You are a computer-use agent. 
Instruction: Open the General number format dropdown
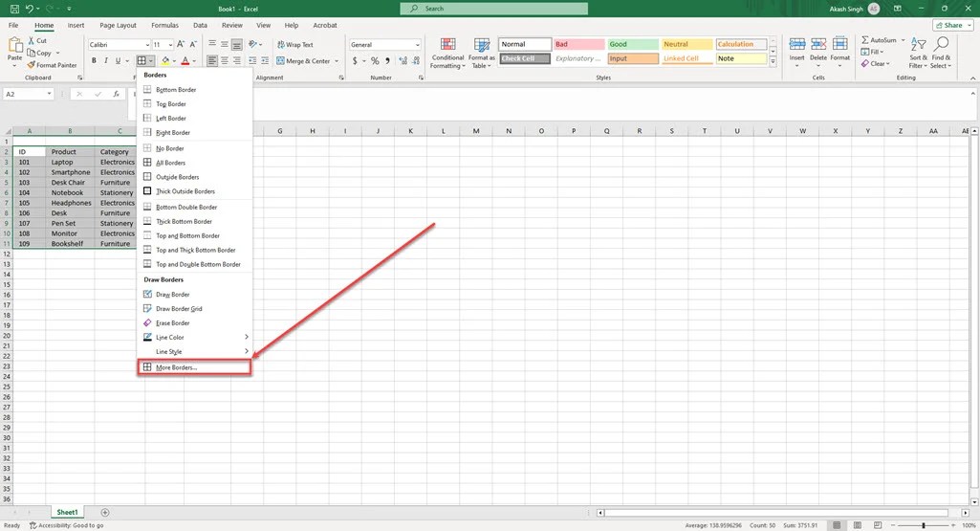click(417, 45)
